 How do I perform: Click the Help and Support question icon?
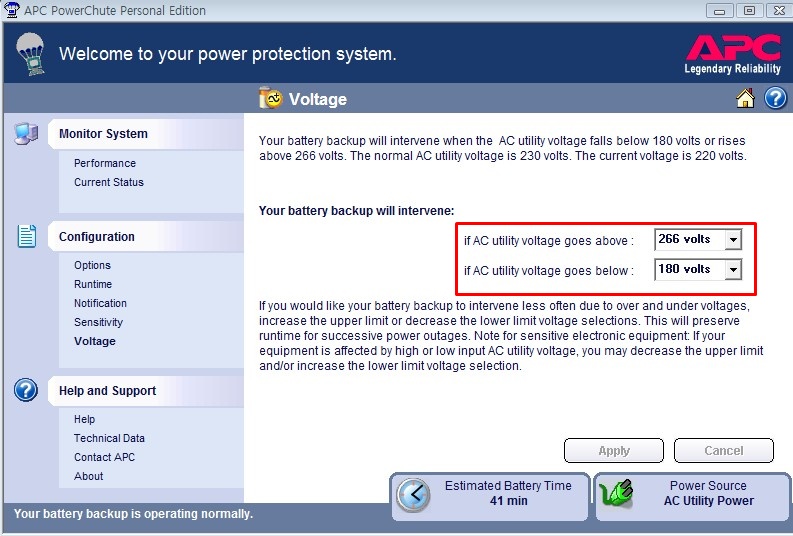pos(26,390)
